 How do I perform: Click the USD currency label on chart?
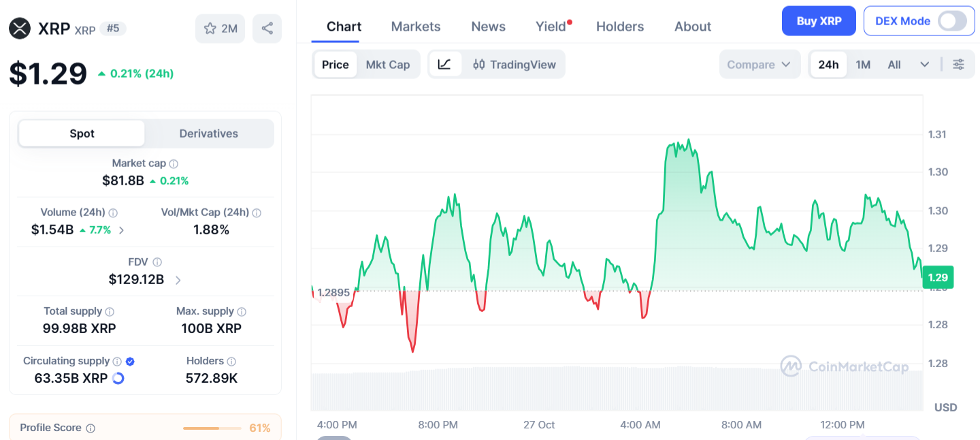pos(946,407)
